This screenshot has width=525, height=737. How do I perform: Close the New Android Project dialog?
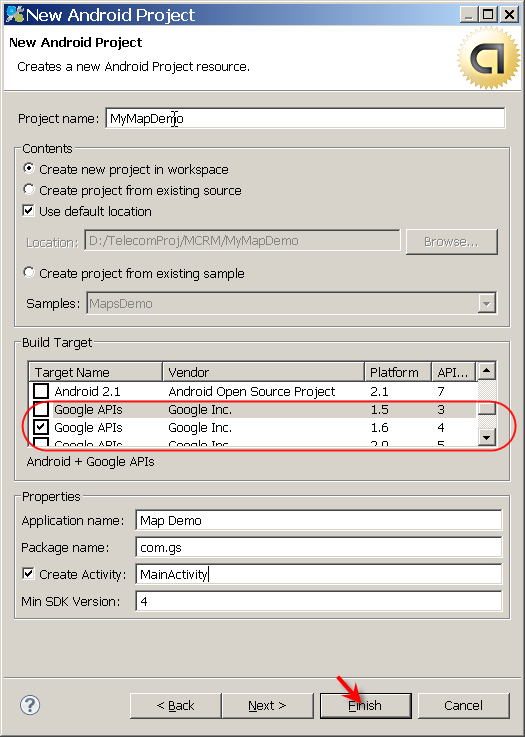509,15
